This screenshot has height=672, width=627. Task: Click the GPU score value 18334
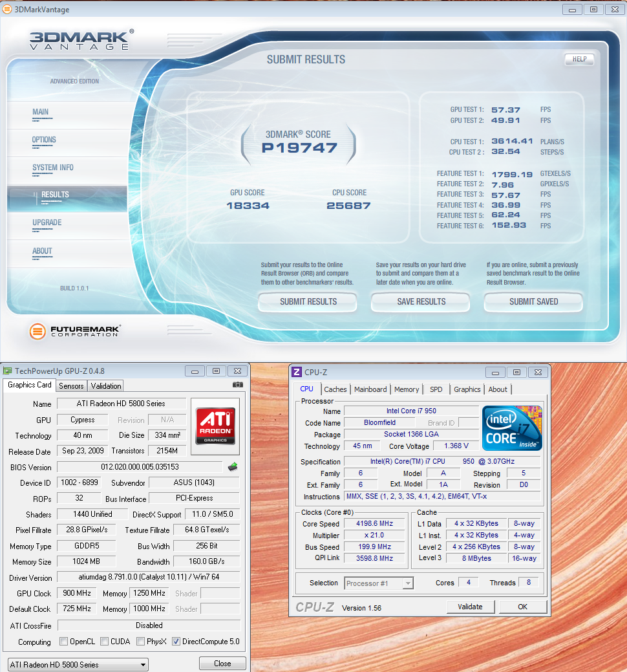pyautogui.click(x=248, y=206)
